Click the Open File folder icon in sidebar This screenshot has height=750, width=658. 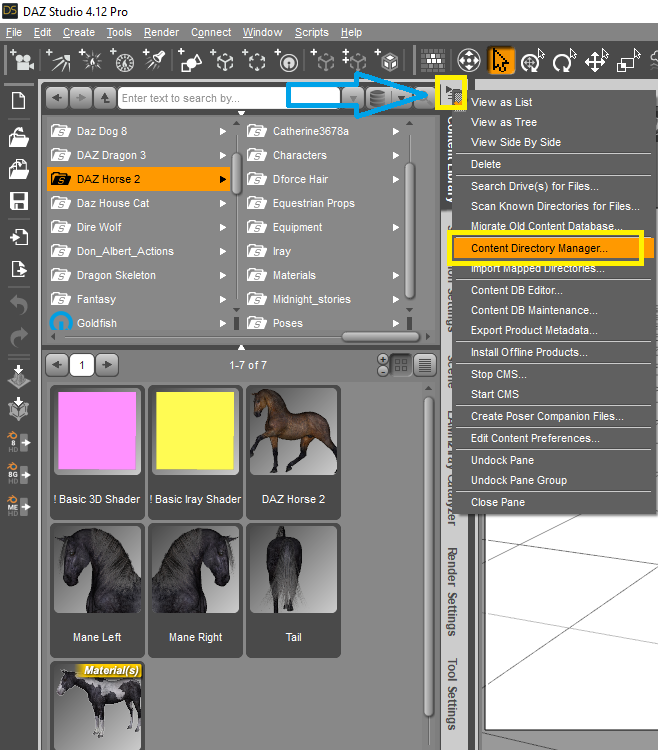(x=19, y=137)
